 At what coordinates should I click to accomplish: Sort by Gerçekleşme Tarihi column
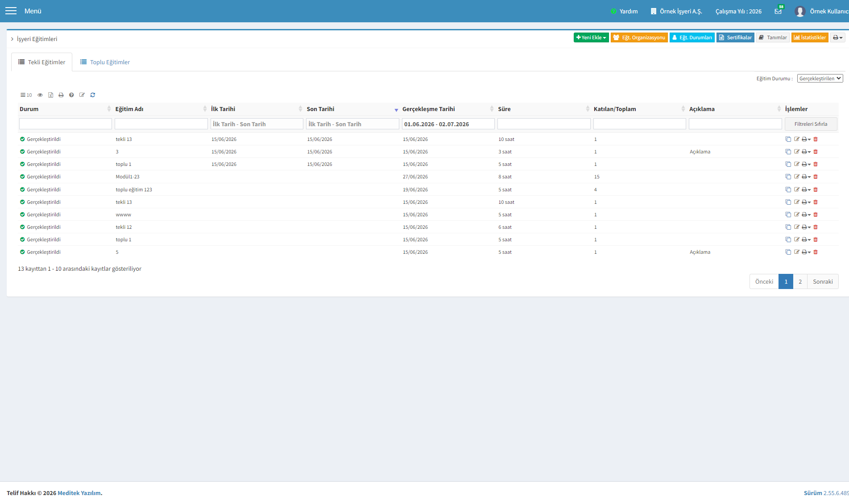[447, 109]
